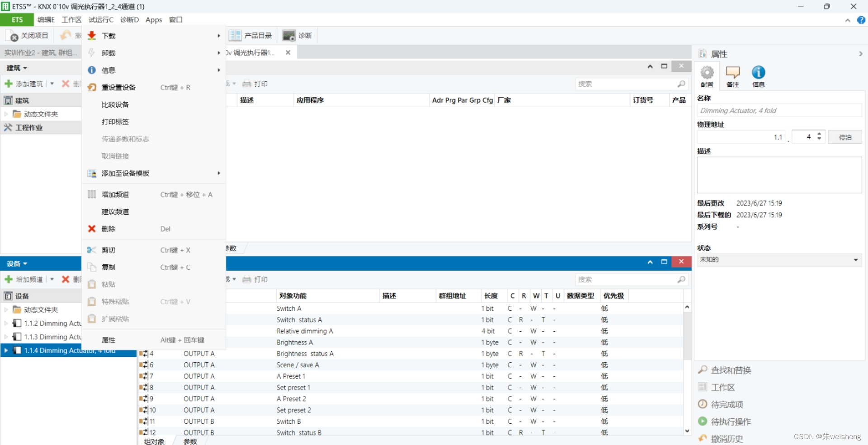Click the red 删除 cross icon in menu
The image size is (868, 445).
point(92,229)
